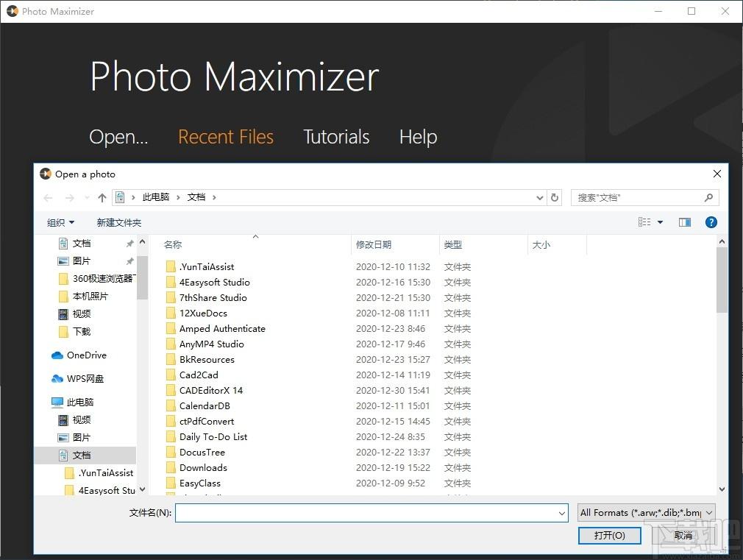Expand chevron after 文档 in path
The width and height of the screenshot is (743, 560).
[214, 198]
